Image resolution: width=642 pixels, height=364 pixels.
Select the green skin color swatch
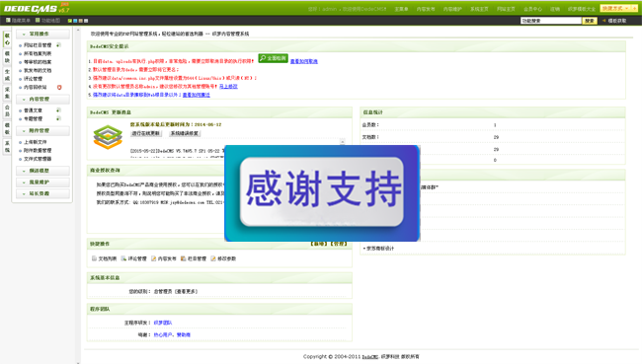70,21
